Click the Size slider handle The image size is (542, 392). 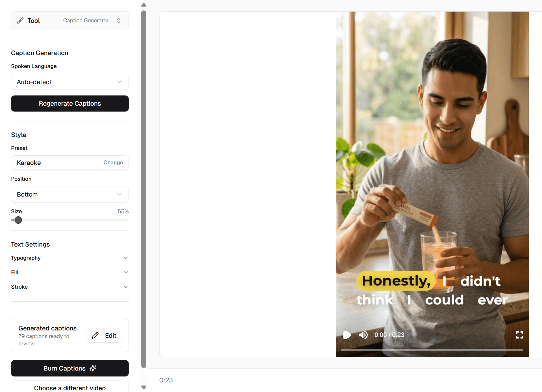click(x=18, y=220)
